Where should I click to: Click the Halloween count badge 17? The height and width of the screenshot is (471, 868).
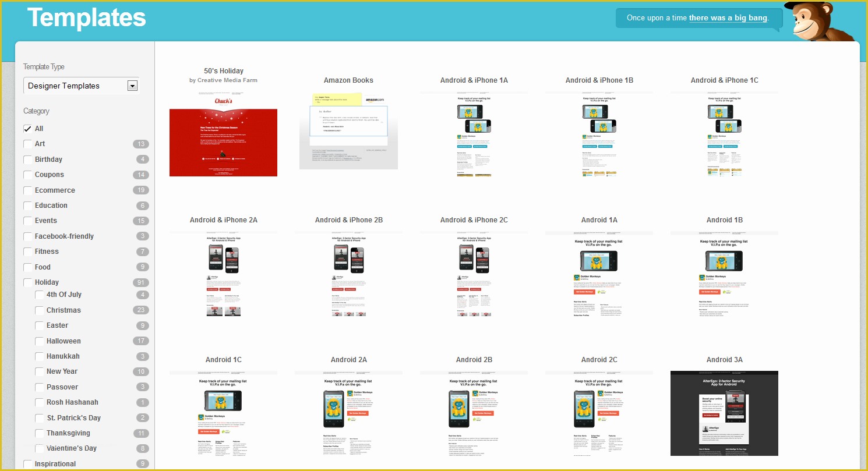[x=140, y=341]
